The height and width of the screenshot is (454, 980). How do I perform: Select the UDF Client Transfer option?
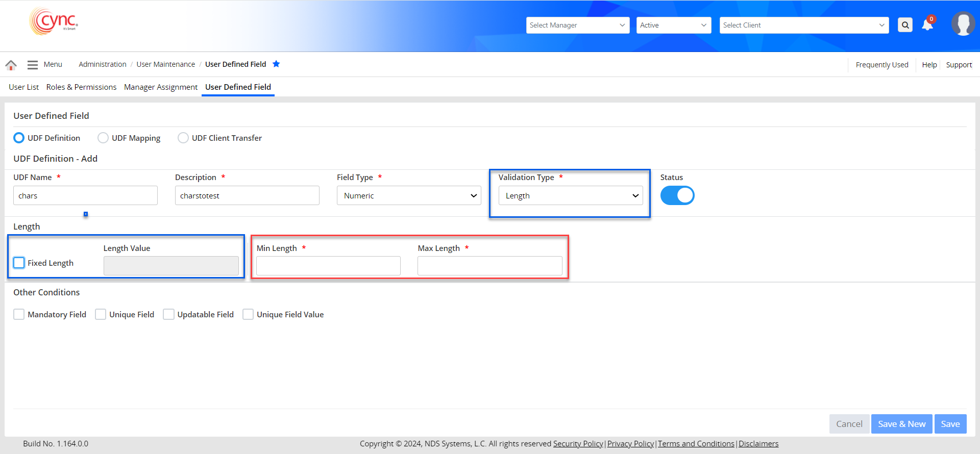click(x=183, y=138)
